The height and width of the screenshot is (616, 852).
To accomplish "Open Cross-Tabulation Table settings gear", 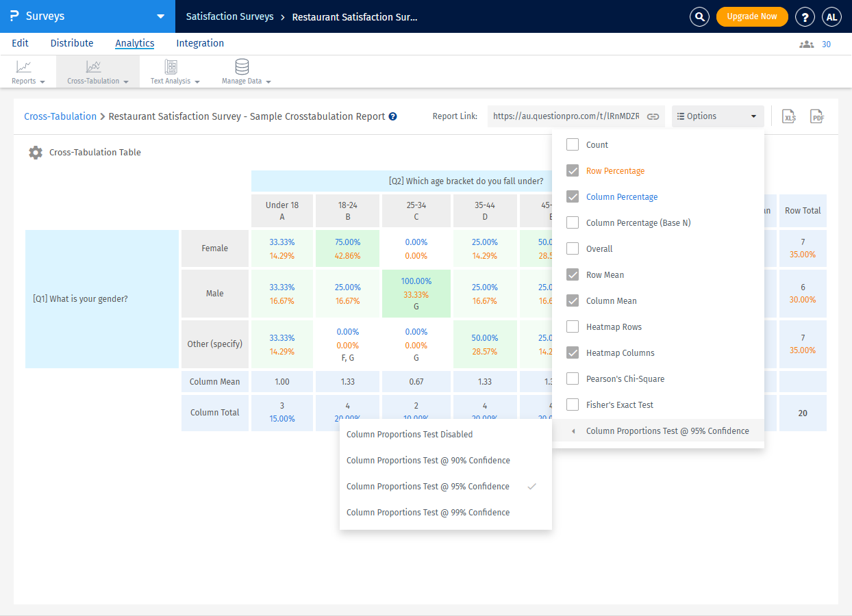I will [36, 153].
